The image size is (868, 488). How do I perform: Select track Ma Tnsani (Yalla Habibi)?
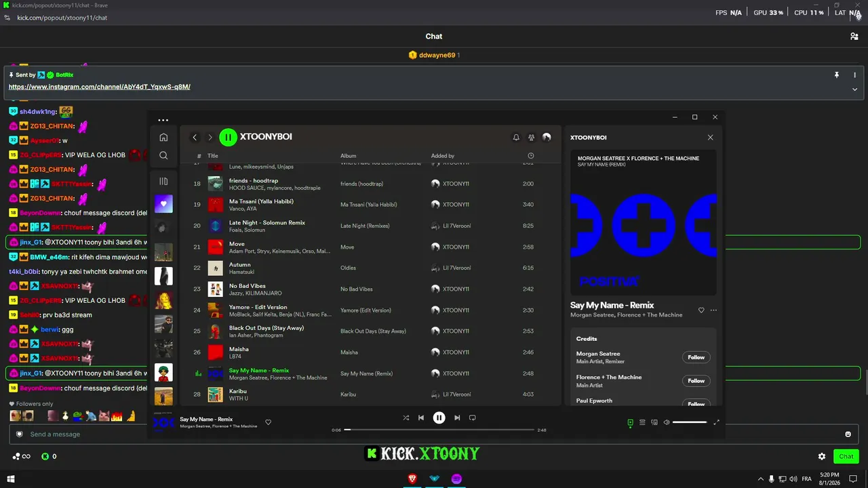tap(371, 205)
